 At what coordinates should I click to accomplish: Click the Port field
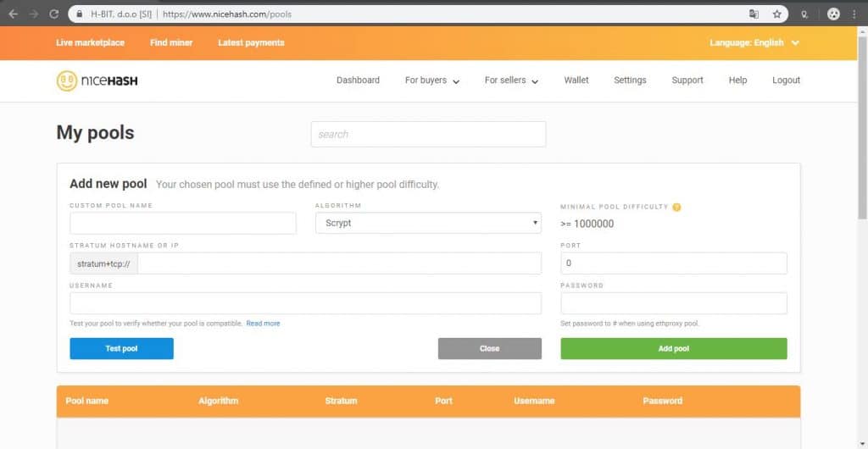(674, 263)
